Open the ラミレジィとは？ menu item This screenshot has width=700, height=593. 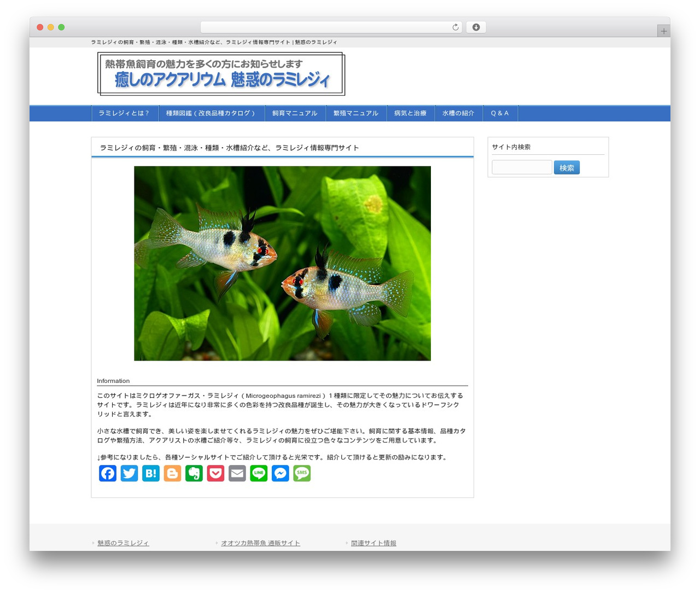pyautogui.click(x=124, y=113)
